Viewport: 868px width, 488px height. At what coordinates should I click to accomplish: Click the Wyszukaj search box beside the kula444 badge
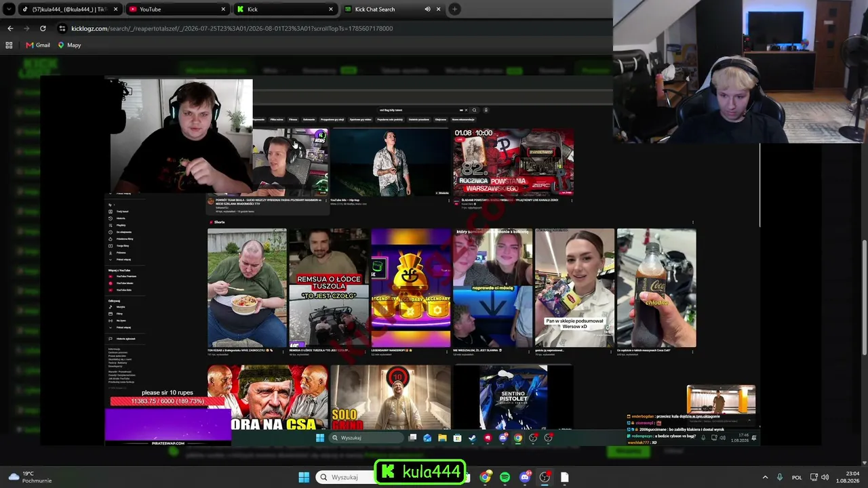click(x=346, y=477)
